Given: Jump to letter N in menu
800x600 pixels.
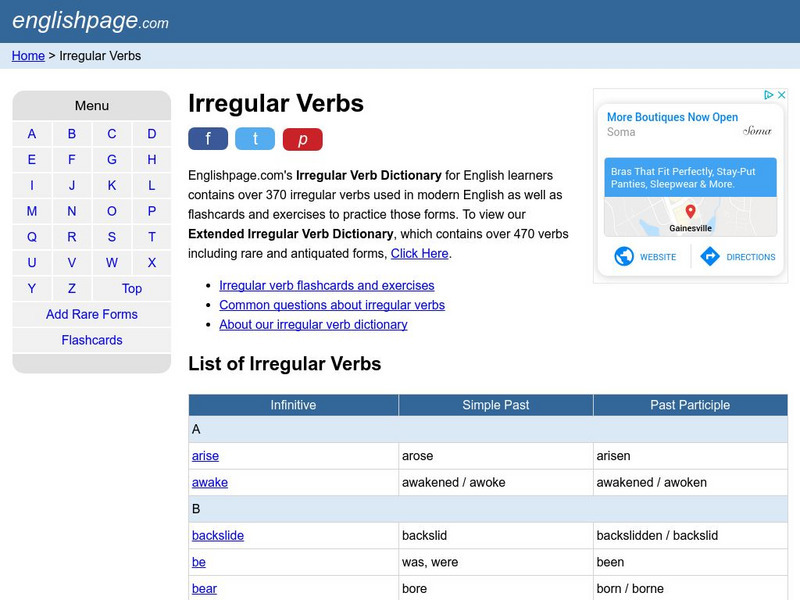Looking at the screenshot, I should point(72,211).
